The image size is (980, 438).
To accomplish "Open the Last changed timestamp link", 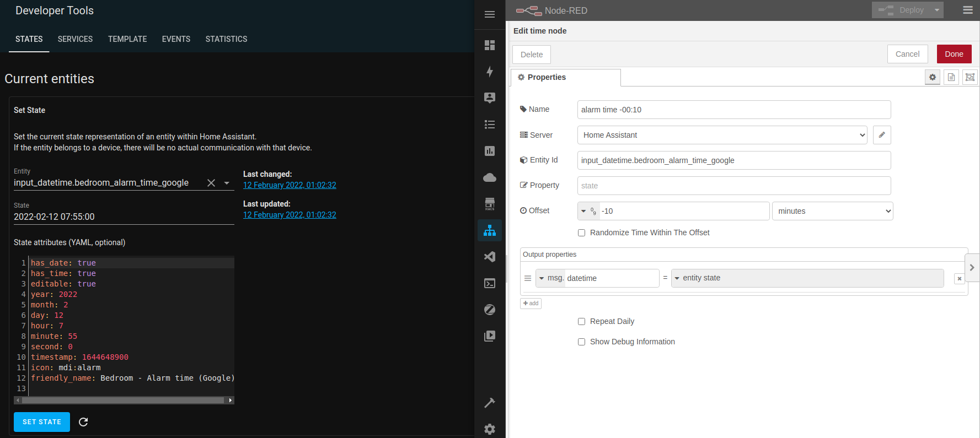I will pyautogui.click(x=290, y=185).
